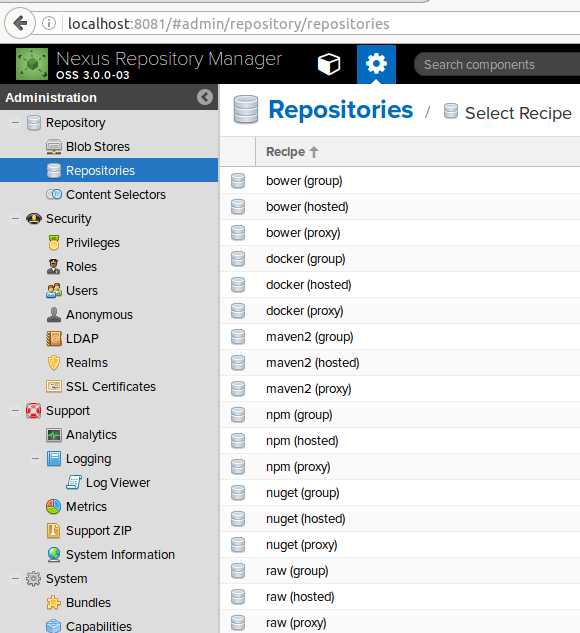The height and width of the screenshot is (633, 580).
Task: Open Log Viewer in sidebar
Action: (x=118, y=483)
